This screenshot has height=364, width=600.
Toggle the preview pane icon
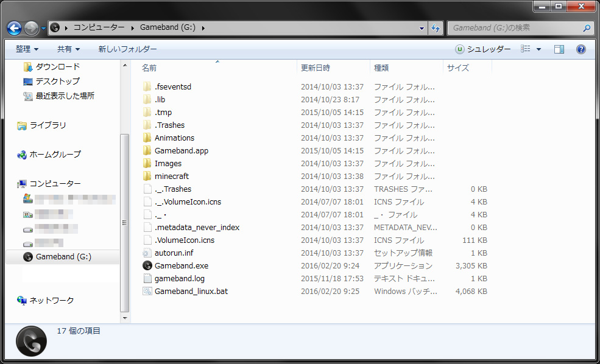pos(559,49)
